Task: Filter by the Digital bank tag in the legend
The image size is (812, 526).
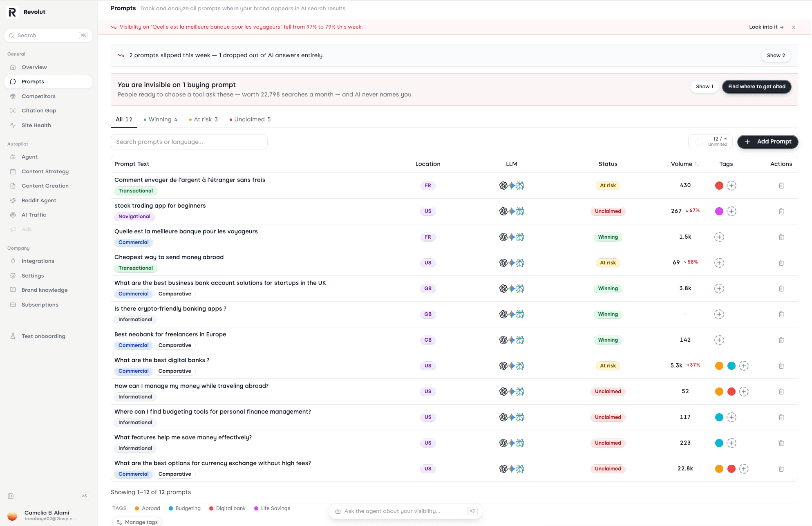Action: click(227, 509)
